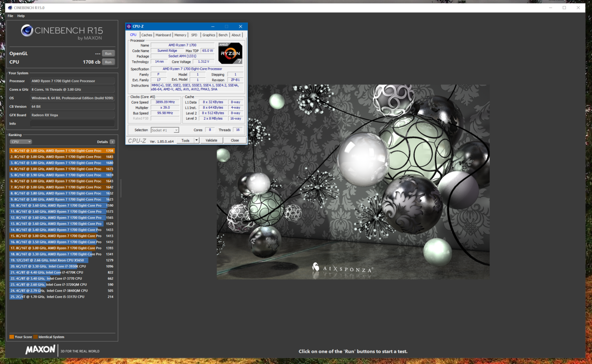Click the "x 39.0" Multiplier value
592x364 pixels.
coord(165,107)
